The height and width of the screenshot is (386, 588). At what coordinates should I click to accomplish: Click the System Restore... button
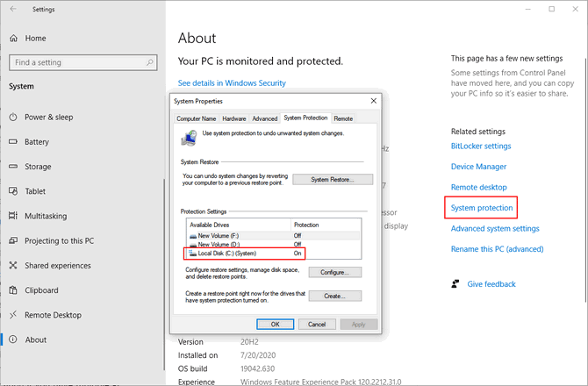click(333, 180)
